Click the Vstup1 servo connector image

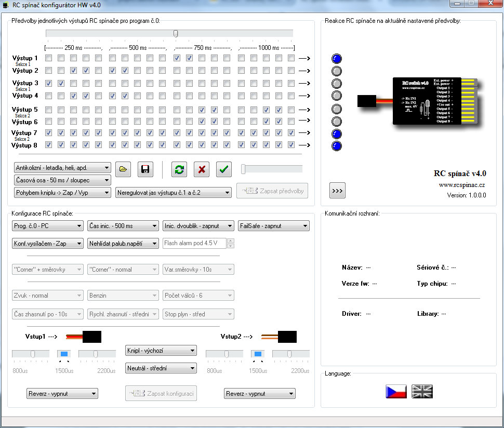coord(84,337)
